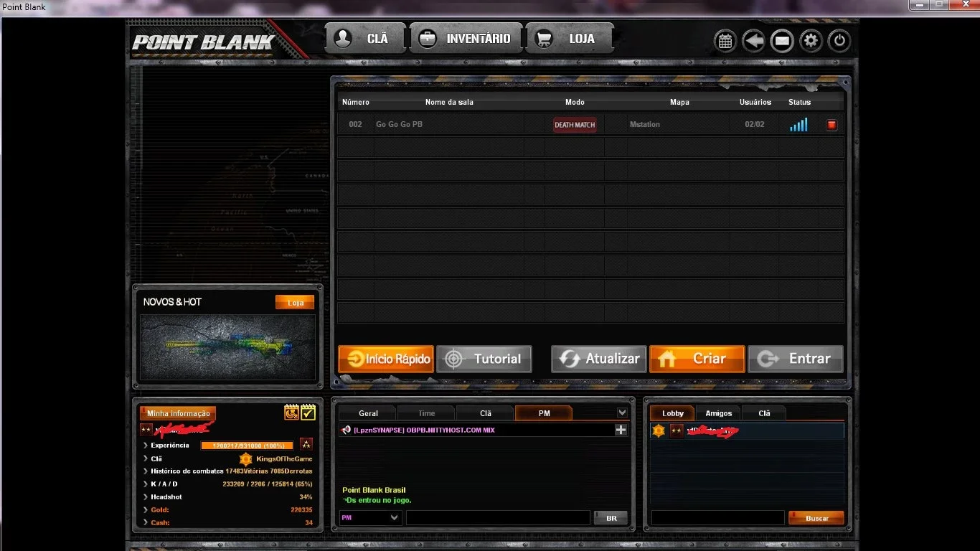Open the LOJA shop menu
The image size is (980, 551).
[570, 39]
